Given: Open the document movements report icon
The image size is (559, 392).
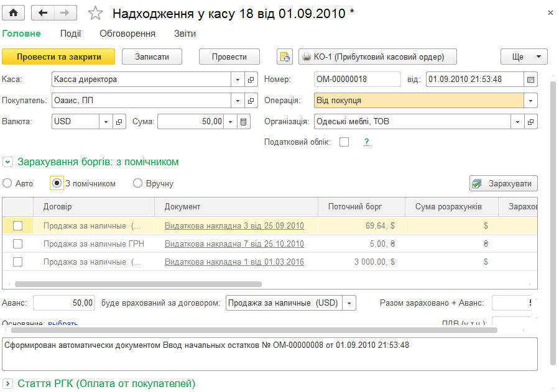Looking at the screenshot, I should pyautogui.click(x=285, y=57).
